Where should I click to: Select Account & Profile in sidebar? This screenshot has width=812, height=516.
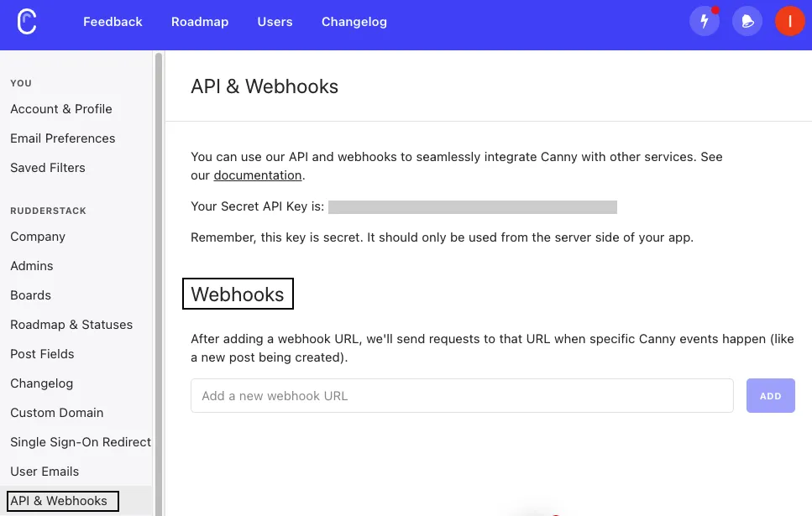(61, 109)
